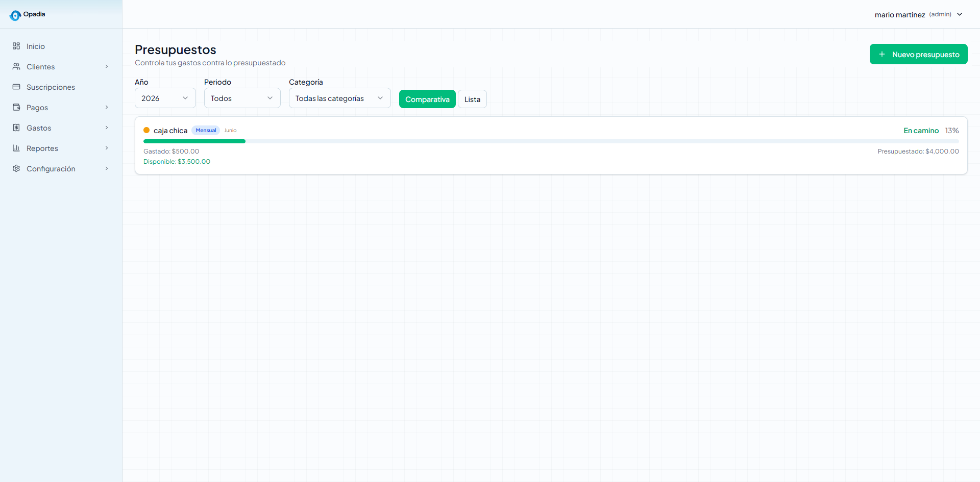Open the Reportes menu label
Screen dimensions: 980x482
pos(42,148)
